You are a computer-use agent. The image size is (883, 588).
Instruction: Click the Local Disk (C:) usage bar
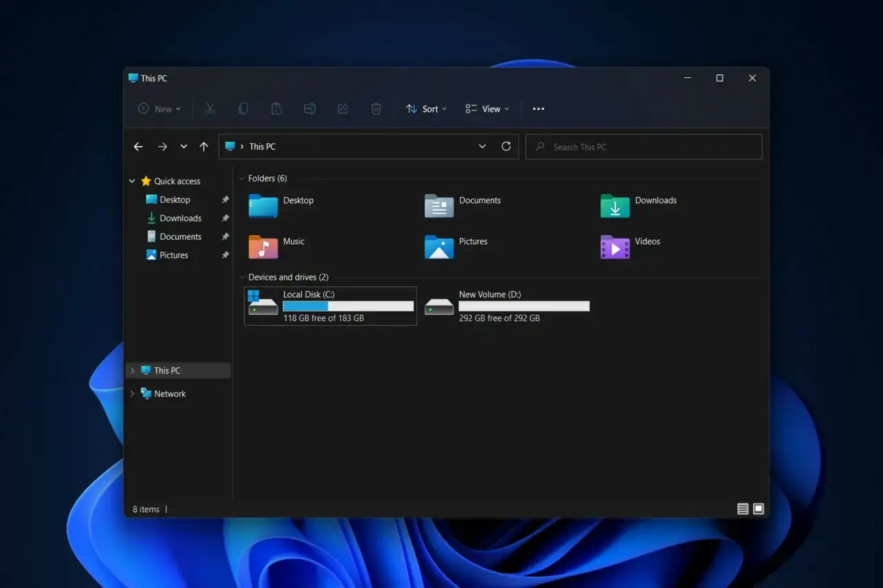coord(348,306)
